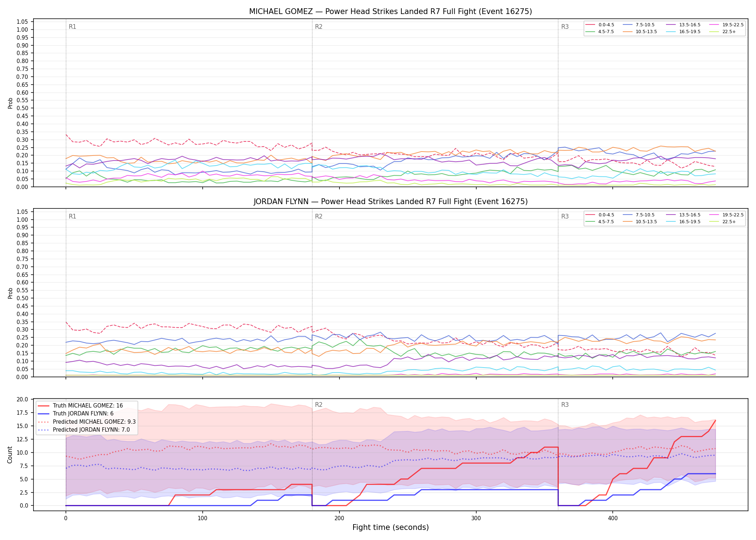Select the '16.5-19.5' legend entry in Gomez chart
This screenshot has width=756, height=540.
click(683, 32)
